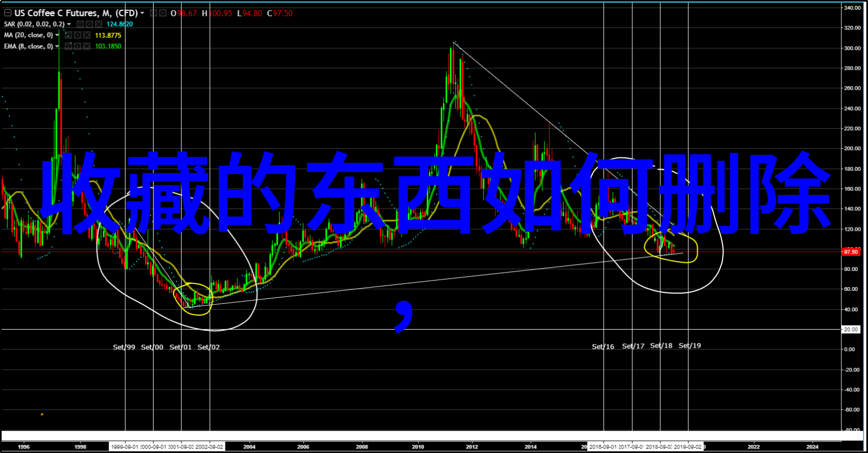Click EMA value 103.1850
This screenshot has height=453, width=868.
[108, 46]
